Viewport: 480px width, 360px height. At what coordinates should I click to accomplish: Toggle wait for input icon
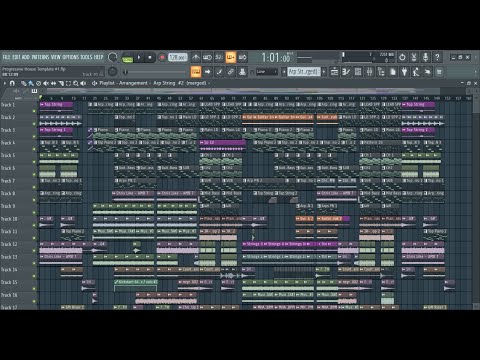coord(207,58)
